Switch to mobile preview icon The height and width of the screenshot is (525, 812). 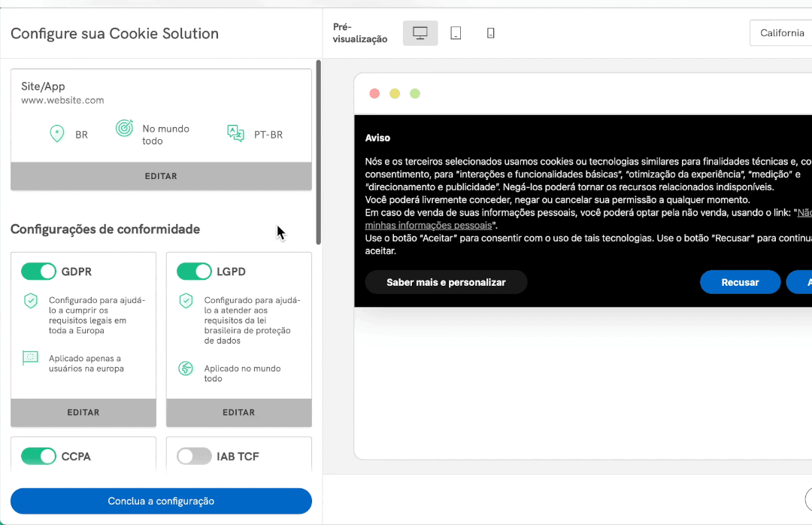tap(490, 33)
